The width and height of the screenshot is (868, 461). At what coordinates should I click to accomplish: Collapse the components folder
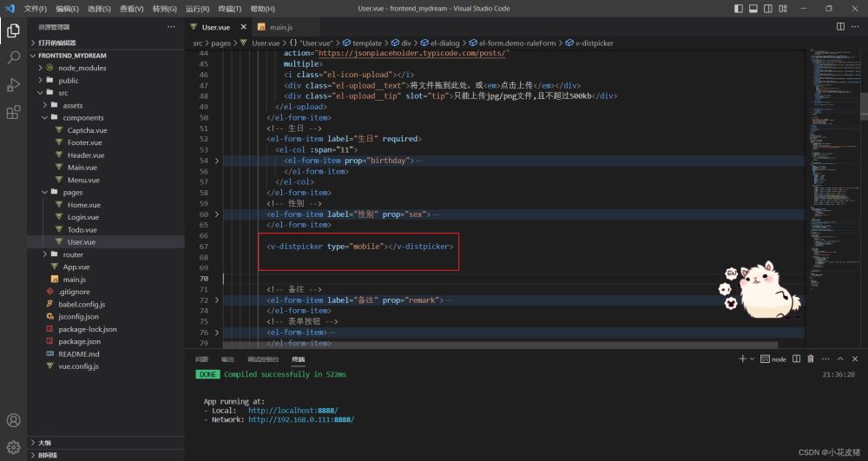click(x=82, y=117)
